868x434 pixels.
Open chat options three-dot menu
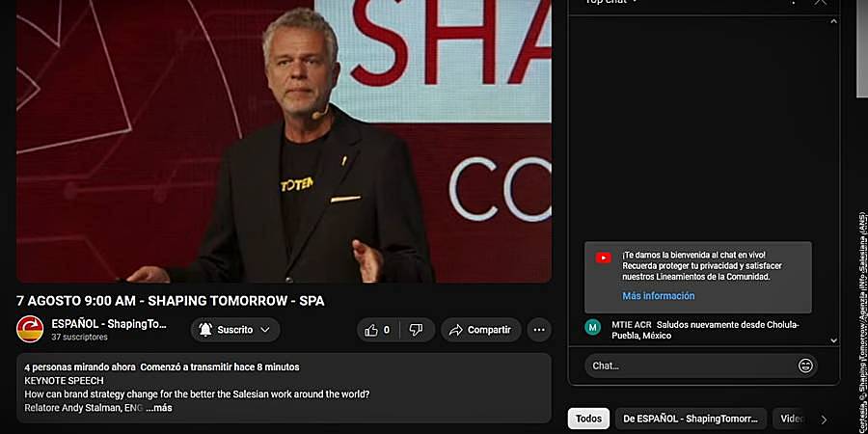tap(794, 2)
